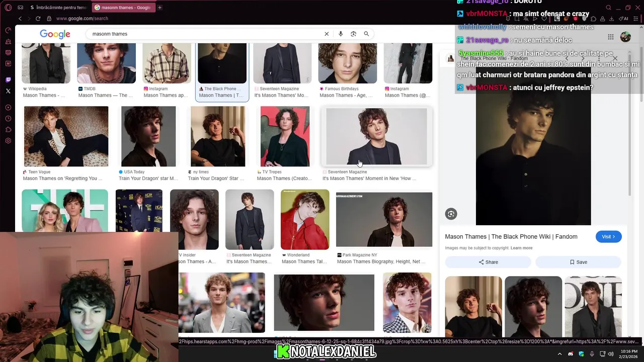This screenshot has height=362, width=644.
Task: Open the Teen Vogue image result
Action: pyautogui.click(x=66, y=136)
